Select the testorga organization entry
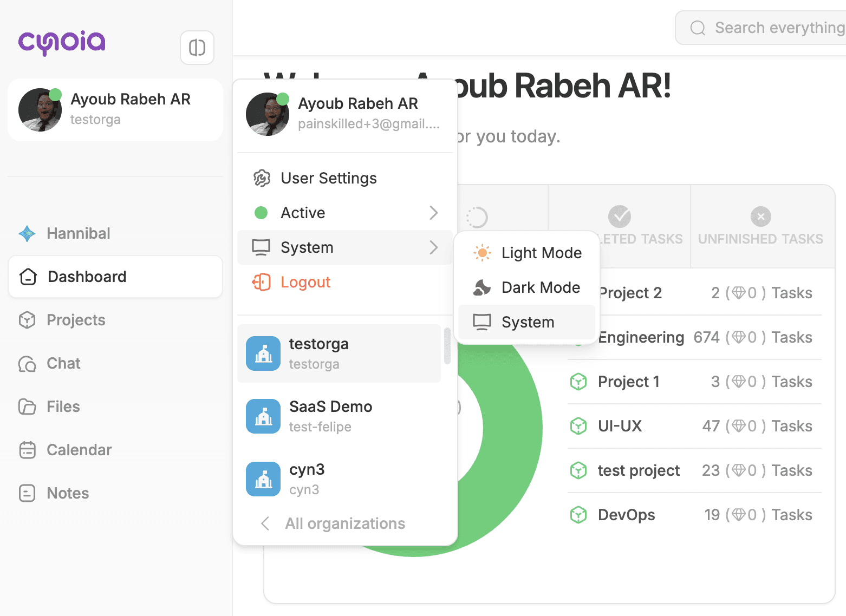 339,353
